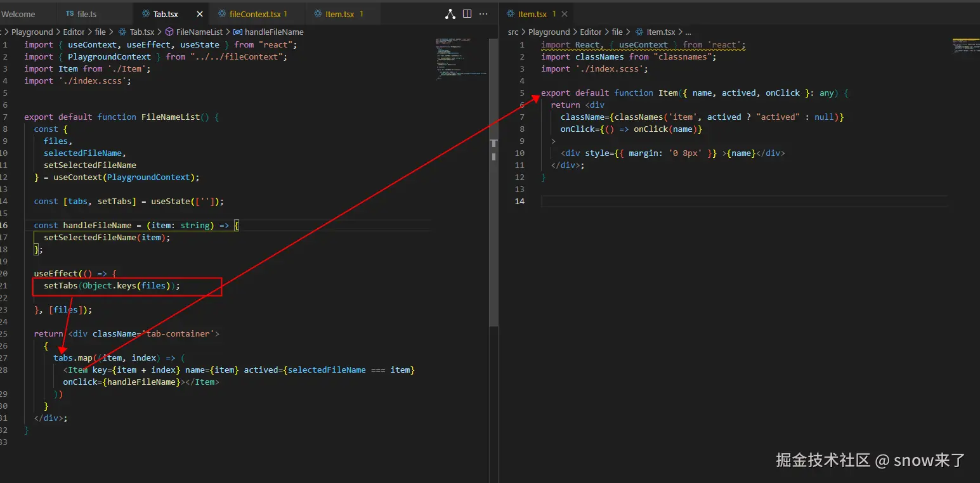
Task: Close the Tab.tsx editor tab
Action: (200, 14)
